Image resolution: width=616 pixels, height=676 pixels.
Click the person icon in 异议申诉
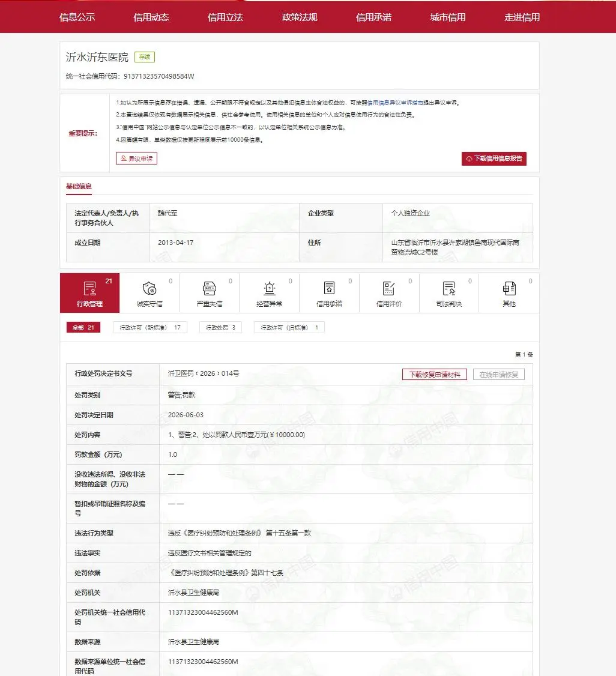tap(124, 158)
